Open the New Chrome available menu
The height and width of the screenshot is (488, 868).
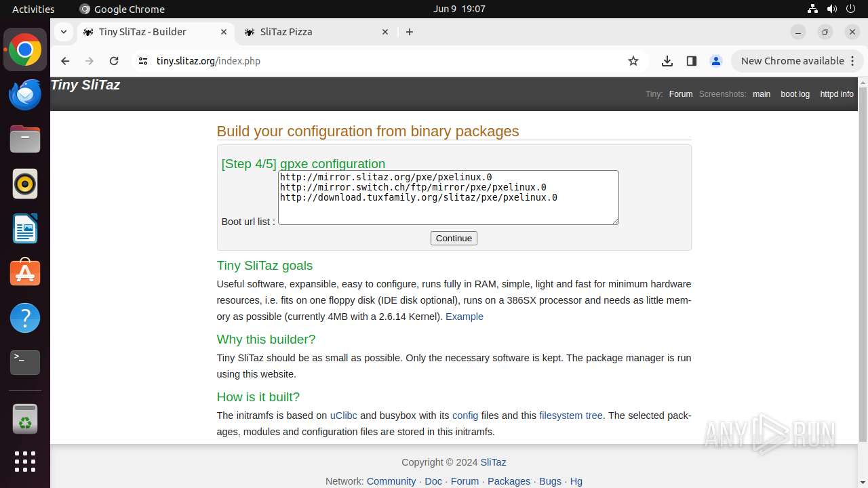point(797,61)
